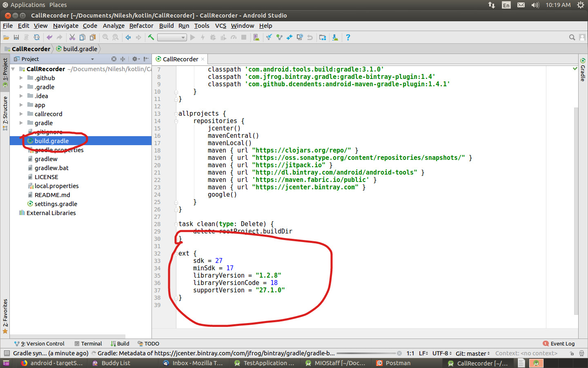Toggle the TODO tool window
Screen dimensions: 588x368
click(149, 343)
